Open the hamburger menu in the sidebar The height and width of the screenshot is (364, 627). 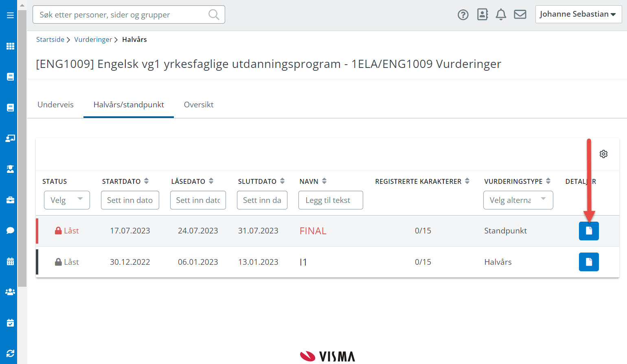[x=10, y=15]
